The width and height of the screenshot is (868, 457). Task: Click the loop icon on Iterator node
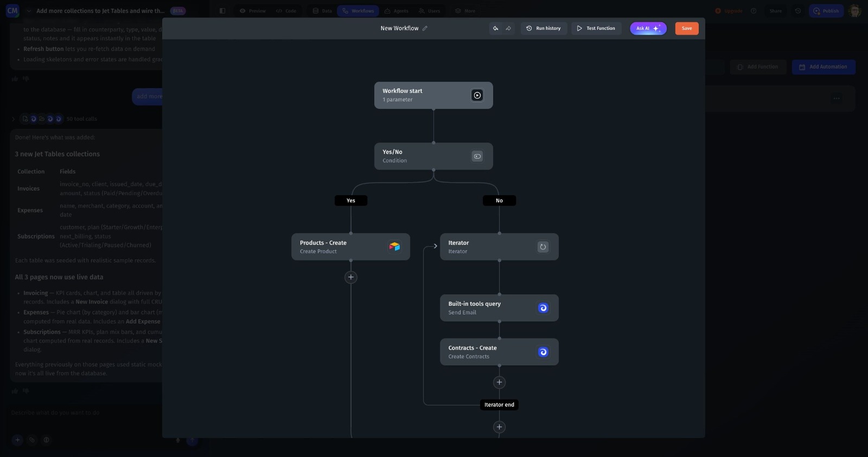pos(542,247)
